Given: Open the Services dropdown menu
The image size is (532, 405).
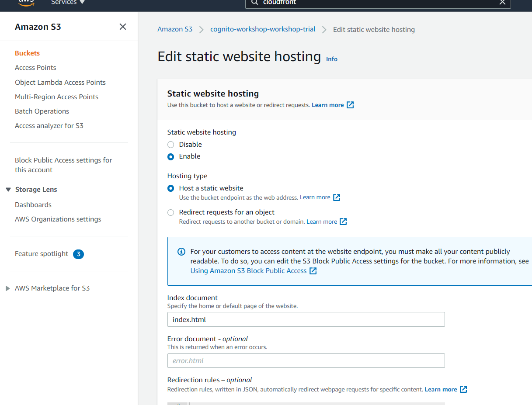Looking at the screenshot, I should [68, 3].
